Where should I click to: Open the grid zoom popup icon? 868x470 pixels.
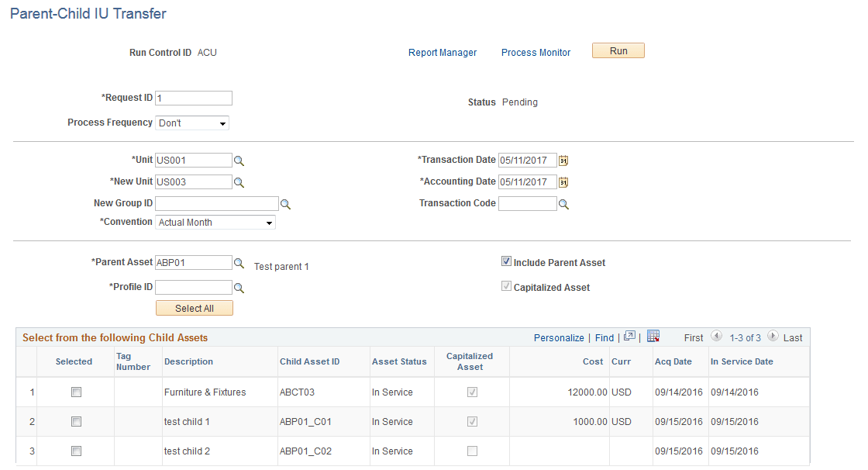[628, 337]
